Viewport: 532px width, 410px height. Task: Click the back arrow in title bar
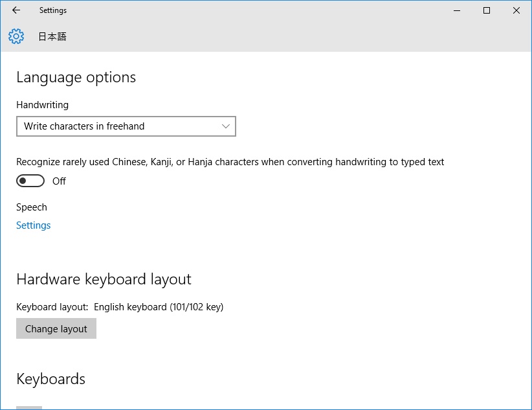16,10
